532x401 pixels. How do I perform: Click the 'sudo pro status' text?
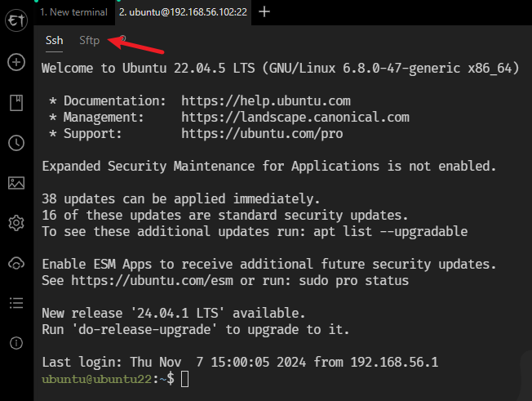click(x=353, y=281)
